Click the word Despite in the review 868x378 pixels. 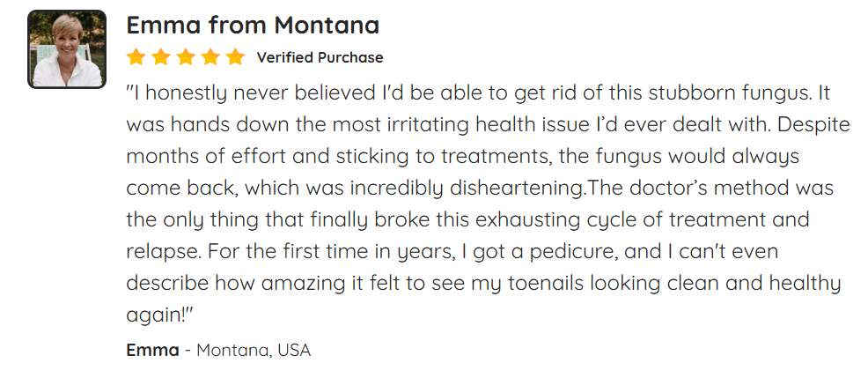(813, 125)
